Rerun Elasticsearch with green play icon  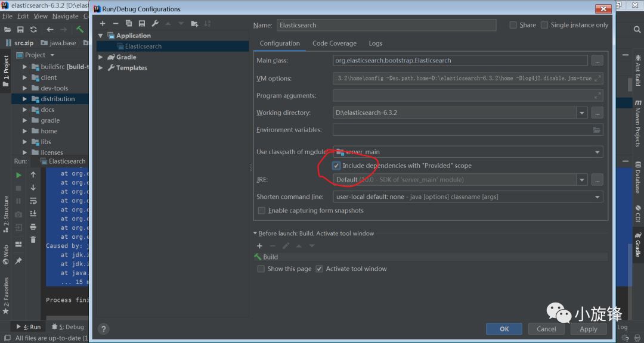18,175
